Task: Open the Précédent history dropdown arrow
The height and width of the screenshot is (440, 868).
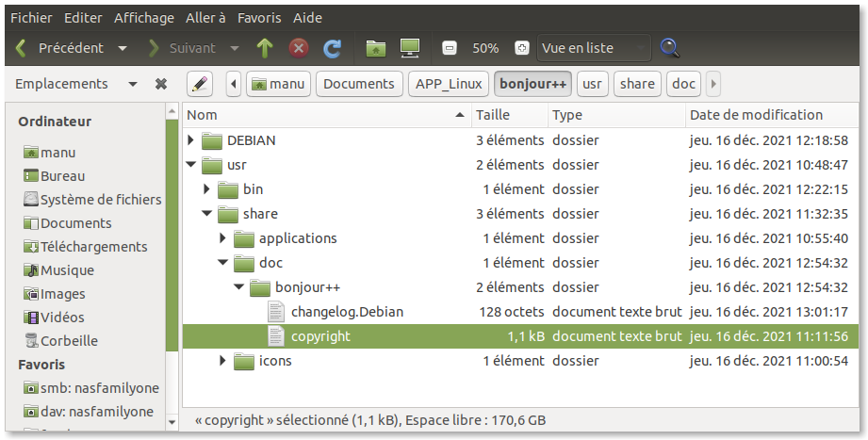Action: [x=123, y=48]
